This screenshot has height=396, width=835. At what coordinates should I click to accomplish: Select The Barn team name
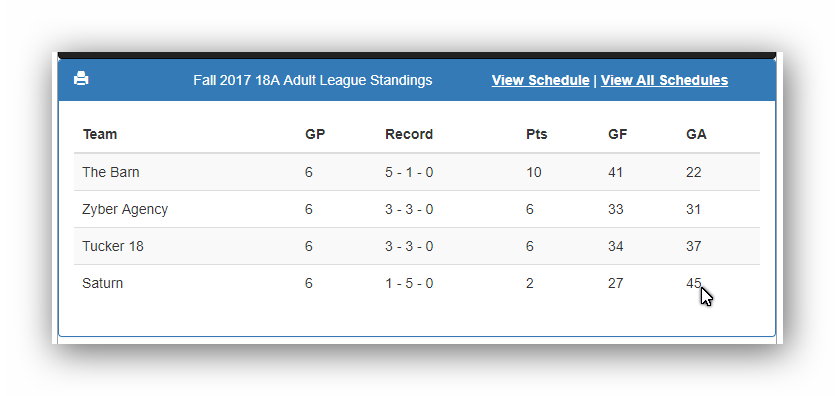pyautogui.click(x=111, y=172)
